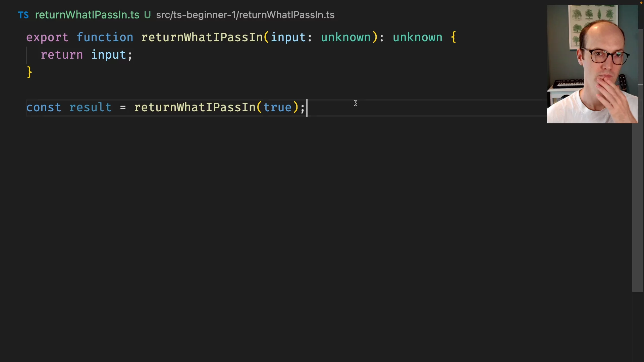The width and height of the screenshot is (644, 362).
Task: Click the 'true' argument in function call
Action: click(277, 108)
